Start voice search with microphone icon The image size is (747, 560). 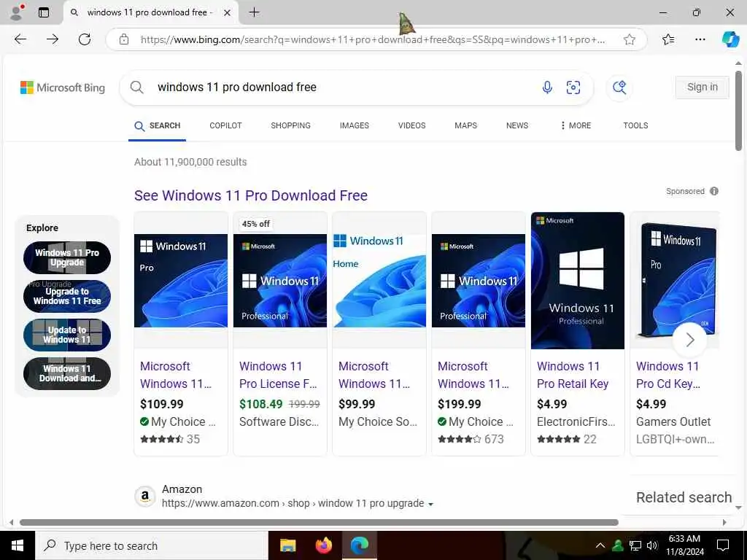(547, 87)
